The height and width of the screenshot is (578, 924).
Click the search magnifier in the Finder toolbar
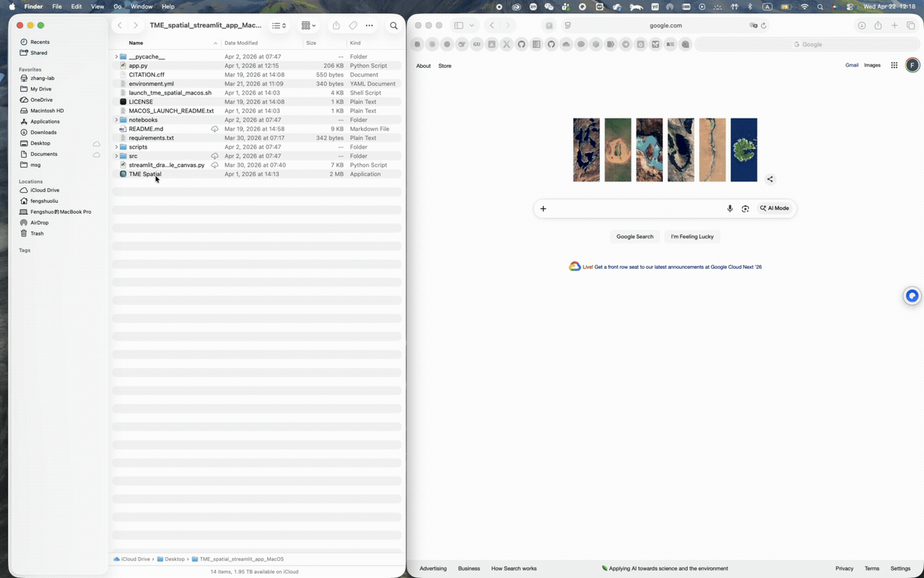pyautogui.click(x=393, y=25)
